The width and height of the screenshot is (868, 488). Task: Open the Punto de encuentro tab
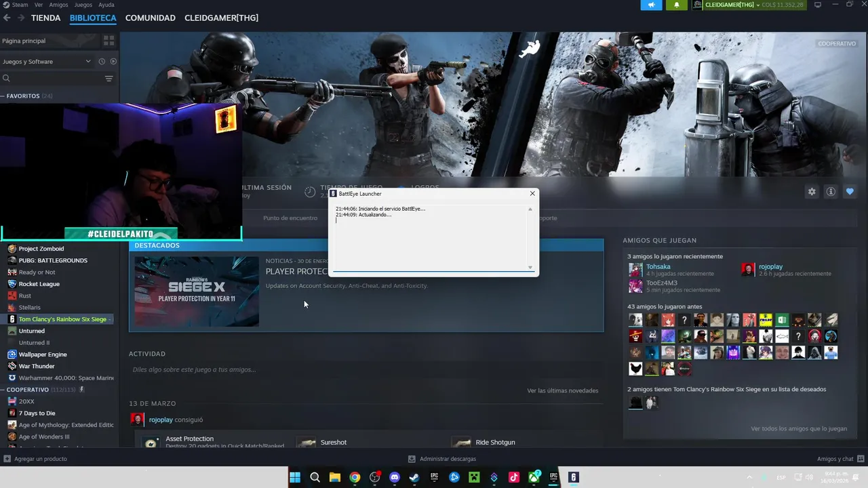pos(290,218)
